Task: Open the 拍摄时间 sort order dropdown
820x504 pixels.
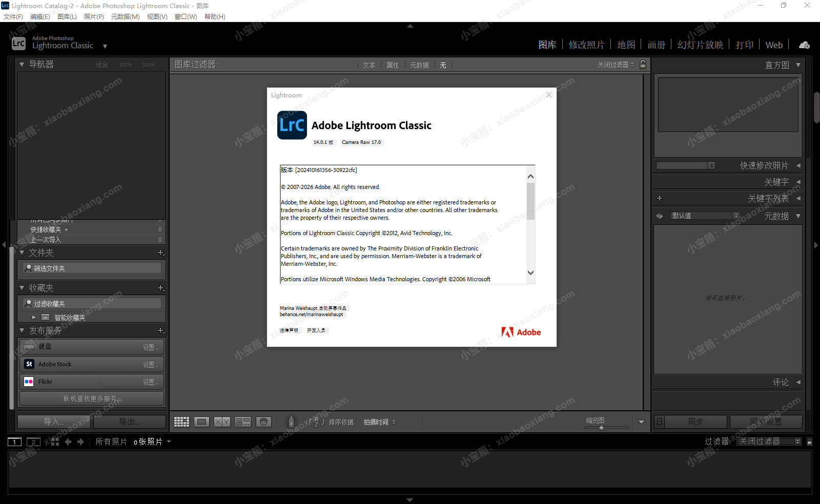Action: tap(379, 422)
